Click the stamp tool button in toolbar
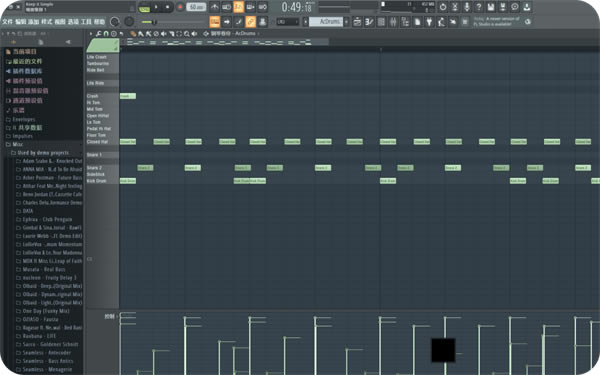Image resolution: width=600 pixels, height=375 pixels. [x=262, y=22]
